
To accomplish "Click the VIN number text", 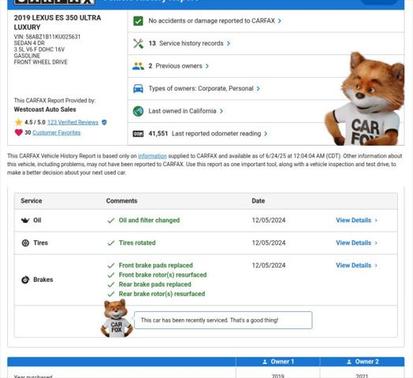I will pos(47,37).
